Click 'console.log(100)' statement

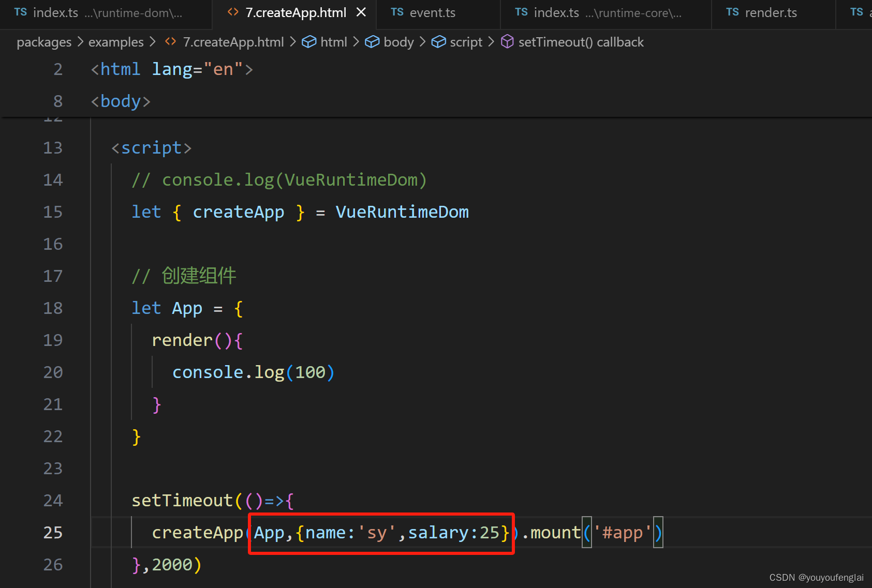(x=254, y=372)
